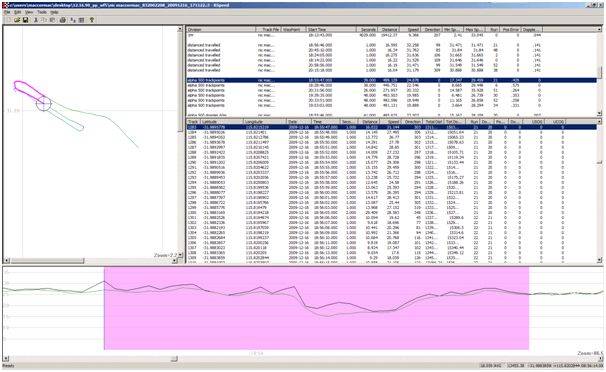Select highlighted alpha 500 row starting 18:55:47
606x372 pixels.
tap(392, 80)
